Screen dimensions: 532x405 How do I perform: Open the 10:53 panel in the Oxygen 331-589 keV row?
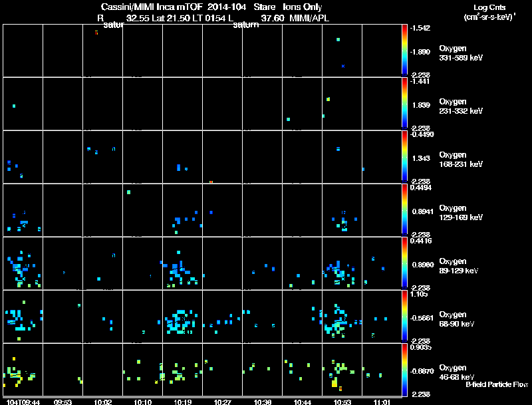tap(342, 50)
